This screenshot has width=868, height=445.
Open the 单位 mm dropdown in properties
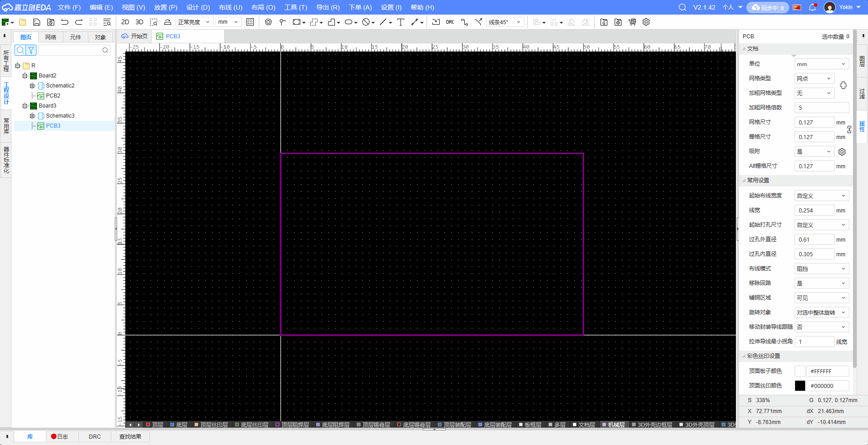point(822,64)
